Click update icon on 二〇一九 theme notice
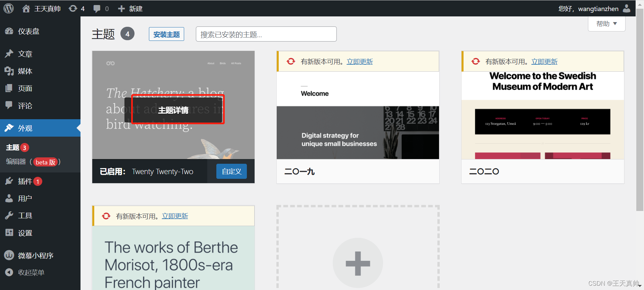The height and width of the screenshot is (290, 644). point(291,61)
